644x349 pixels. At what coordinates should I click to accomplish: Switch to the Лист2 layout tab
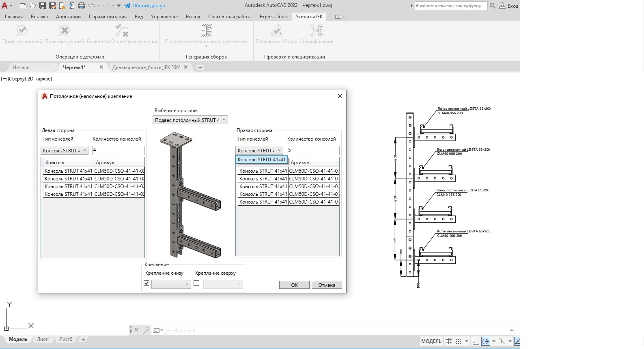coord(66,339)
